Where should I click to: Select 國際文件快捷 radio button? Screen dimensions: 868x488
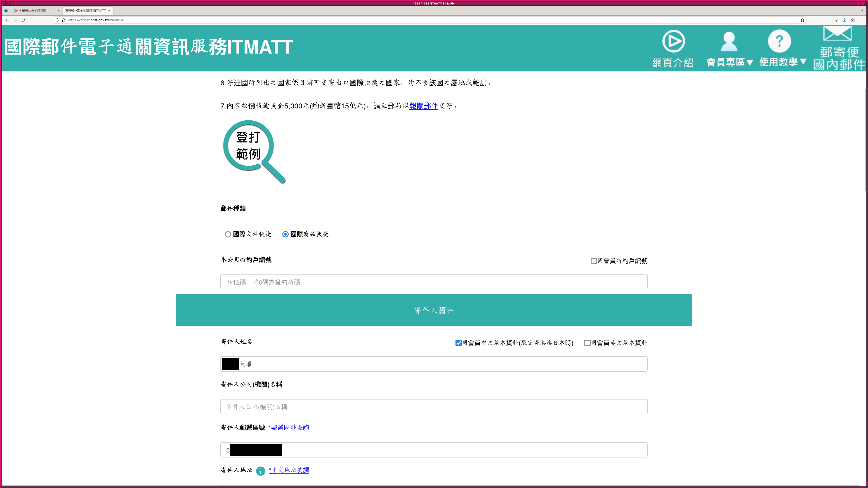pyautogui.click(x=228, y=235)
